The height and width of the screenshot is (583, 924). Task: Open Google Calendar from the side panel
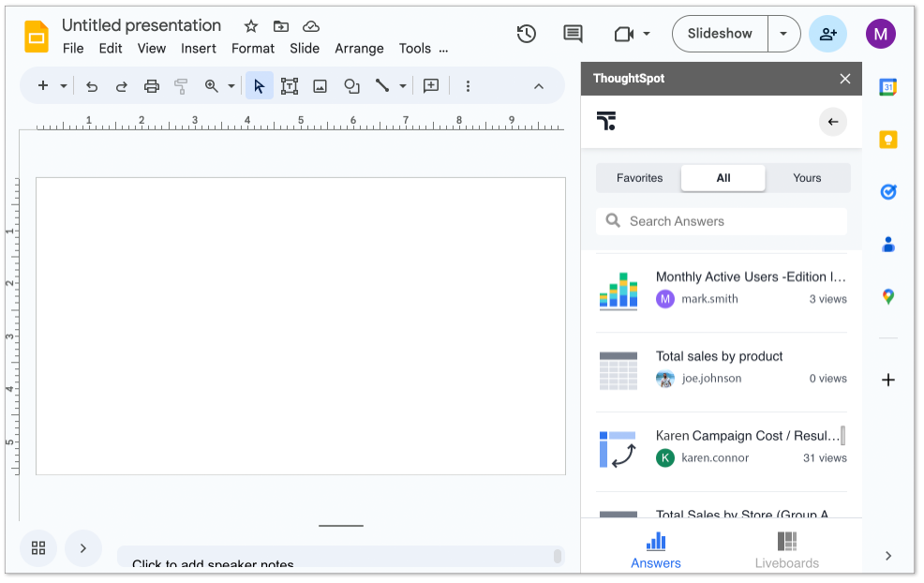[887, 86]
